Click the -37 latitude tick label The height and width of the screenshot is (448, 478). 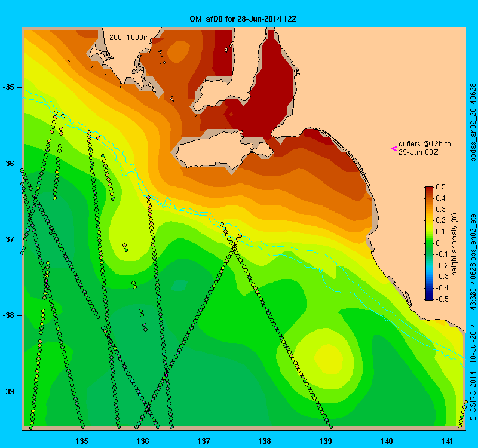(x=8, y=240)
